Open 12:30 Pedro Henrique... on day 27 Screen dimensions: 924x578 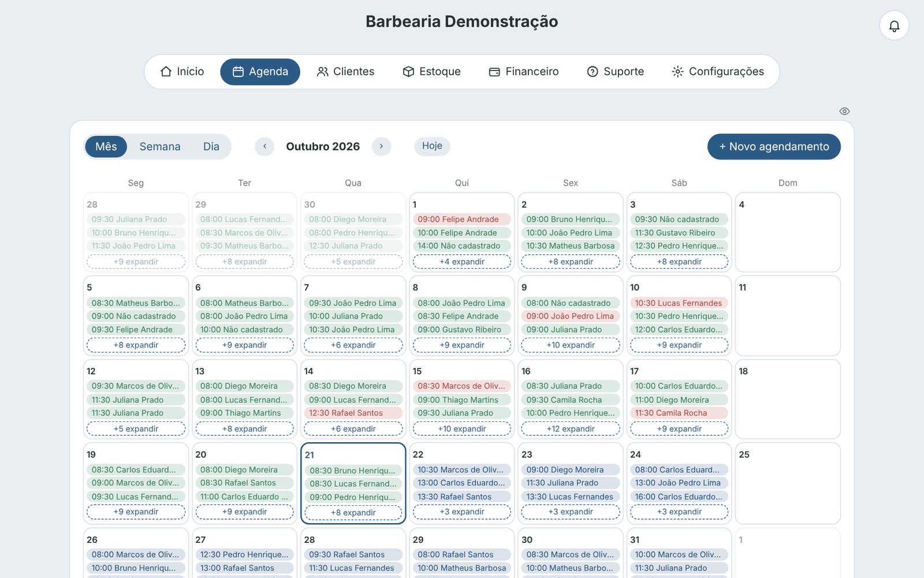pos(245,554)
